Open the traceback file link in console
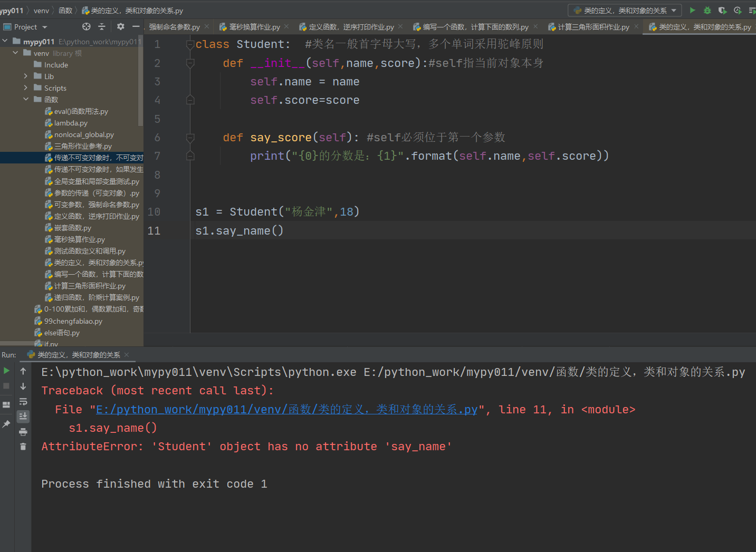The width and height of the screenshot is (756, 552). 286,410
